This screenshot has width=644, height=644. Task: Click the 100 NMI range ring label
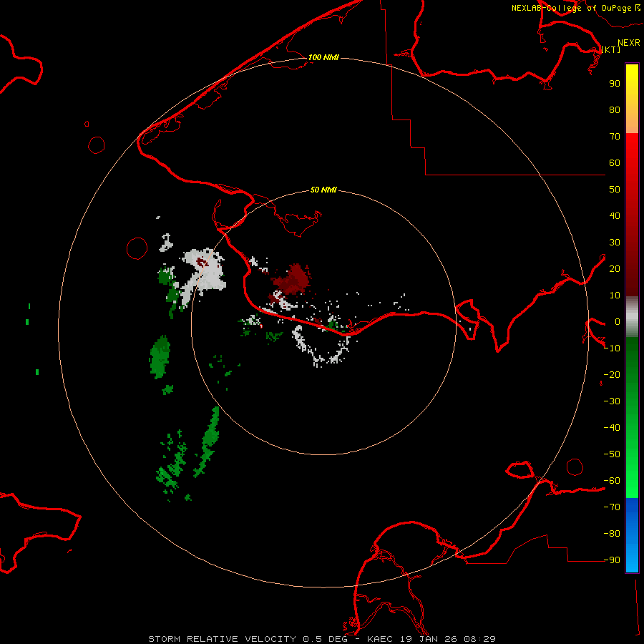(x=323, y=57)
